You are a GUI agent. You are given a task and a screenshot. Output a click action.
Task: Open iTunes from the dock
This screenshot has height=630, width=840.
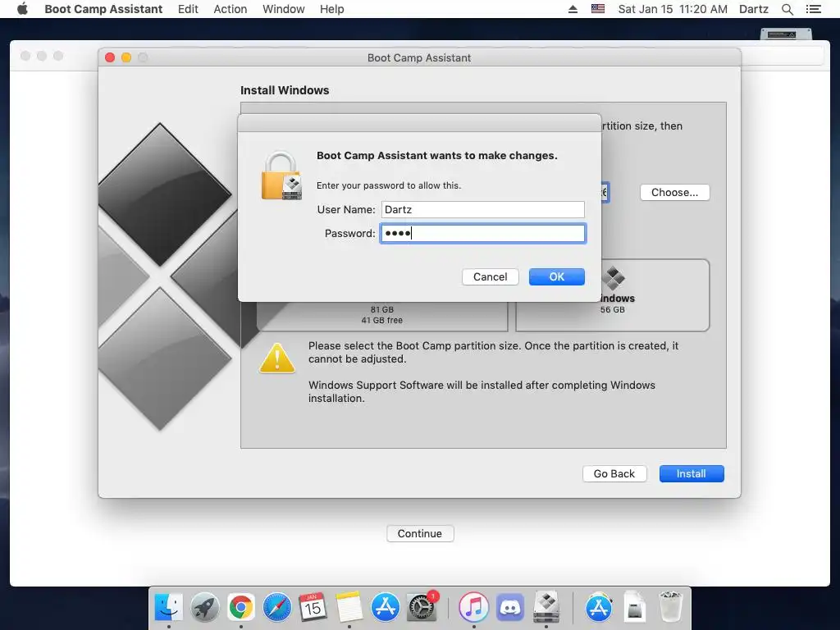pos(473,608)
